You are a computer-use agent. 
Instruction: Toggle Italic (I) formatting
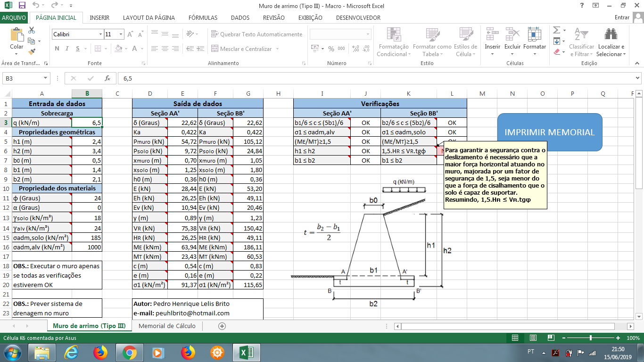point(67,49)
